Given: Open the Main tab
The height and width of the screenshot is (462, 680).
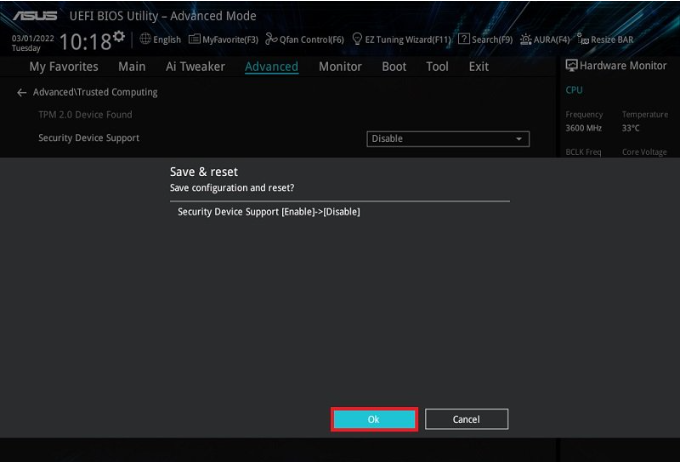Looking at the screenshot, I should [x=132, y=66].
